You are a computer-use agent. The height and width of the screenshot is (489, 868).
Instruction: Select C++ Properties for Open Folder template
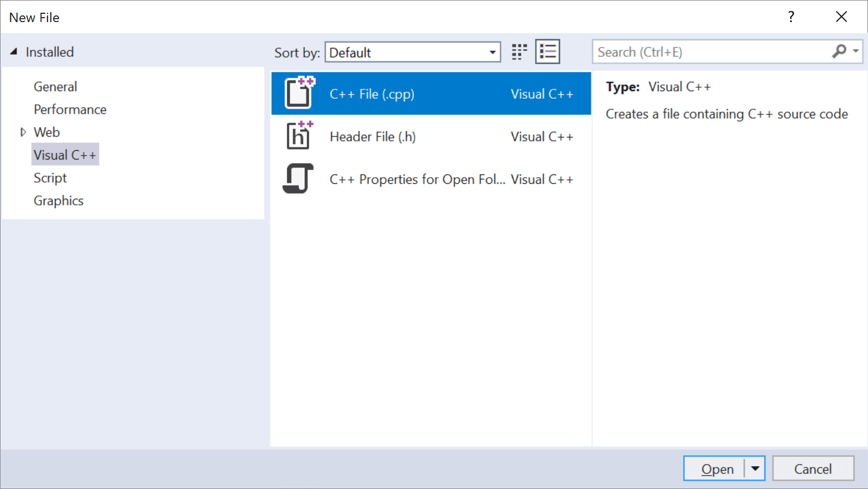pyautogui.click(x=417, y=179)
